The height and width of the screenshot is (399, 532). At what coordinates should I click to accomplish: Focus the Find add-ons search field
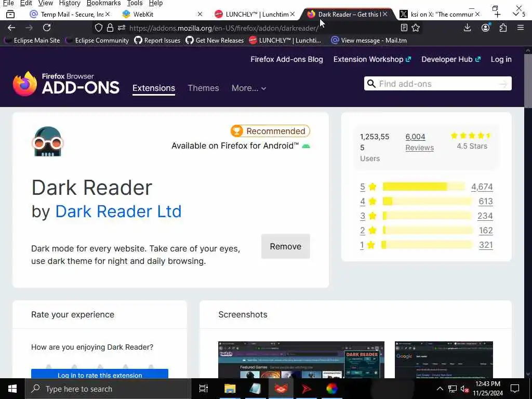tap(437, 84)
